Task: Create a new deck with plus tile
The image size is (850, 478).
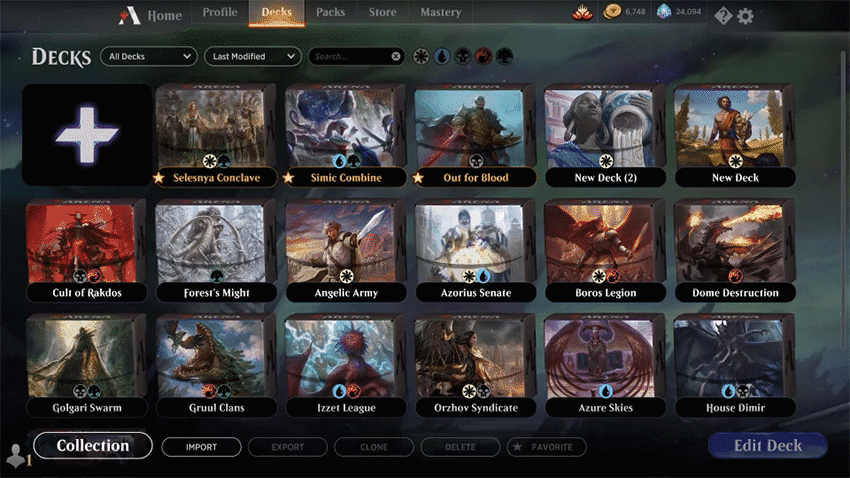Action: [87, 134]
